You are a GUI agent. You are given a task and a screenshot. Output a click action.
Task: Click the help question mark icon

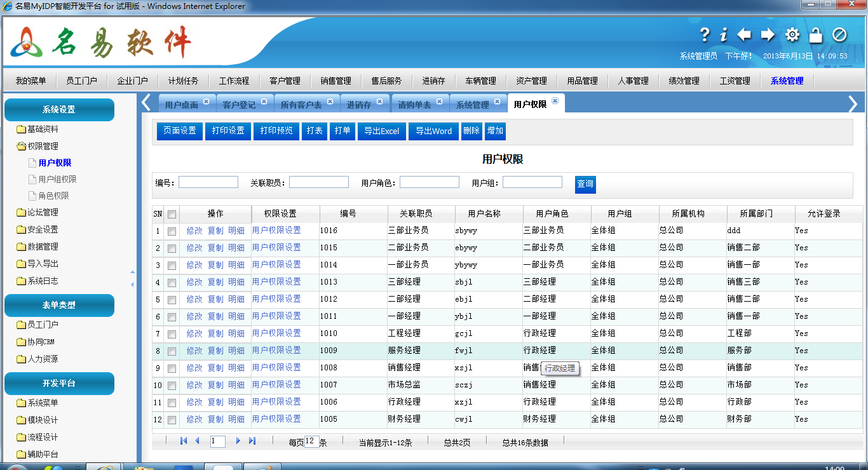coord(704,35)
